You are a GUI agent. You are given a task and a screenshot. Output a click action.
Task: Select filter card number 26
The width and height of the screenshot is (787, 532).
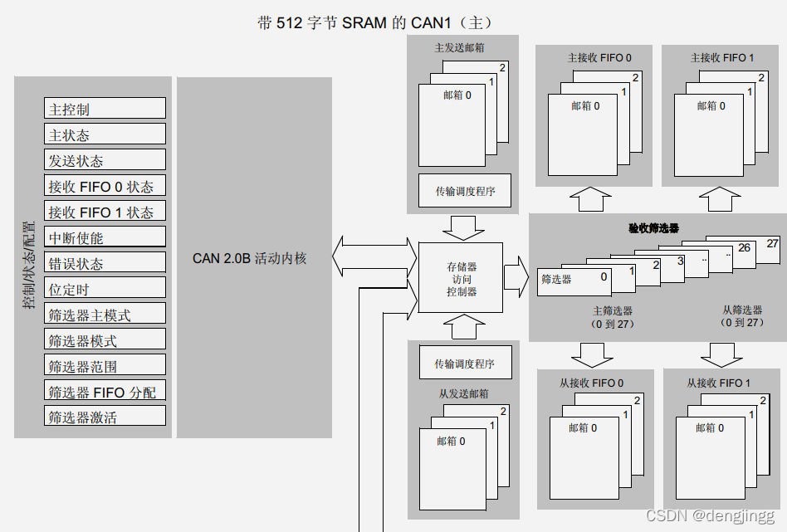point(745,248)
